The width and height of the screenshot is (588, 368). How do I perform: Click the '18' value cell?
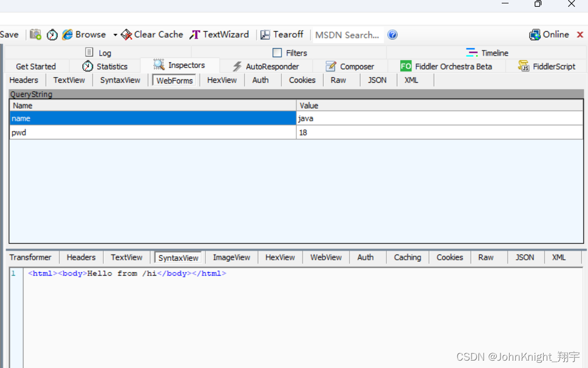[439, 132]
